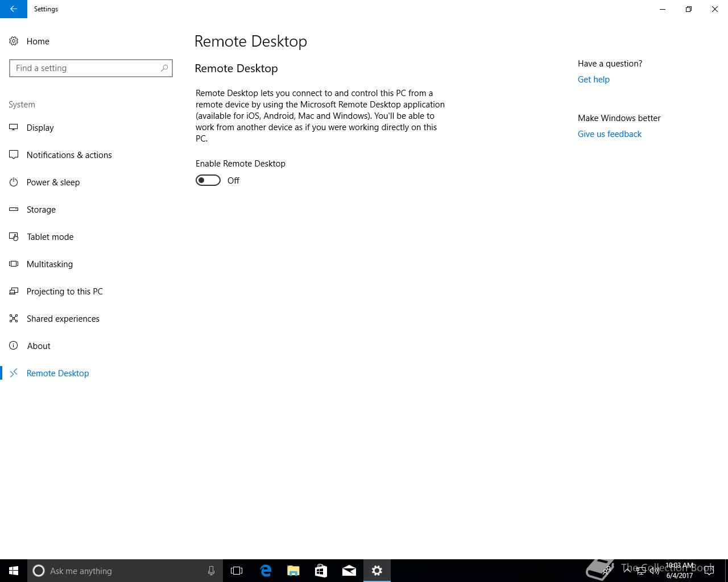728x582 pixels.
Task: Select the Storage settings page
Action: pyautogui.click(x=33, y=209)
